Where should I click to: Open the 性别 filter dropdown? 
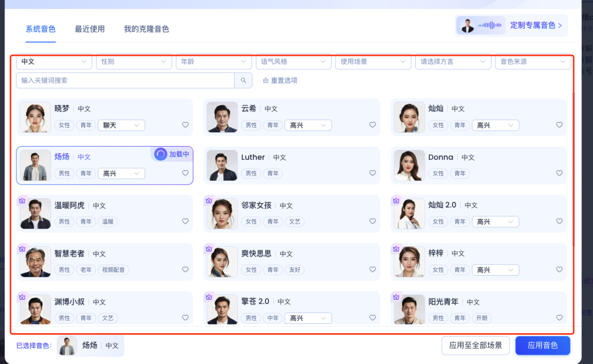(133, 62)
